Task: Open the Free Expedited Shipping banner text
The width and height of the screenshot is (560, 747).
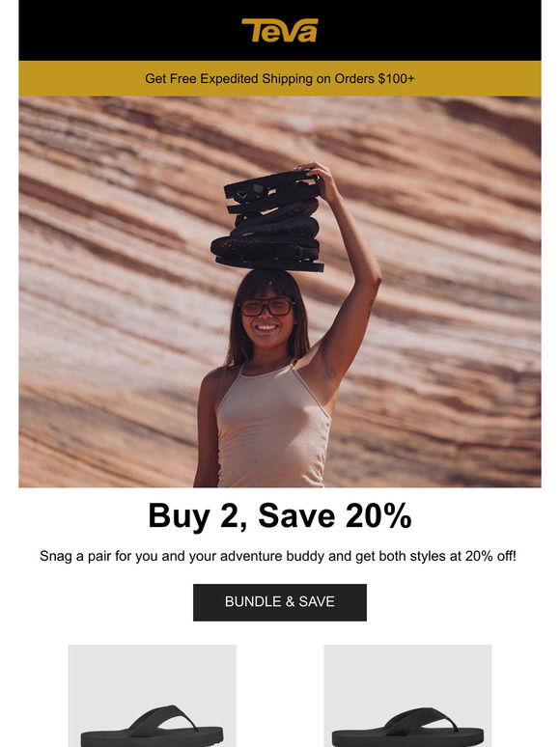Action: tap(280, 78)
